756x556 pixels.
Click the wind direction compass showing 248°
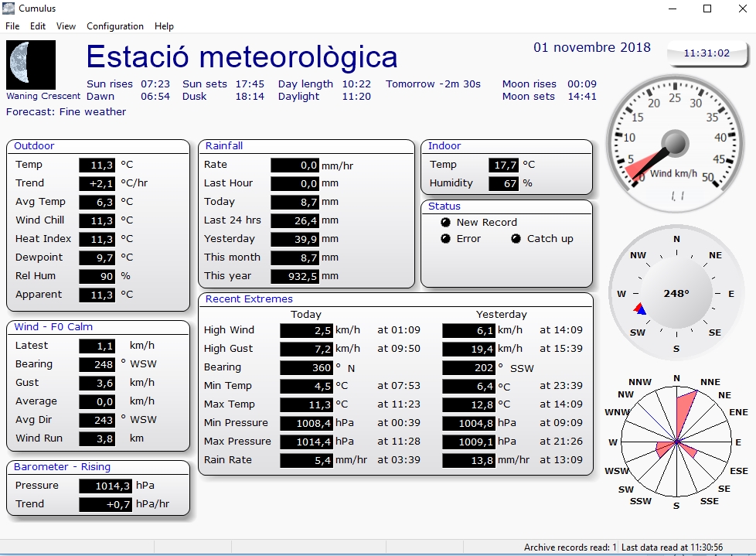(x=676, y=294)
